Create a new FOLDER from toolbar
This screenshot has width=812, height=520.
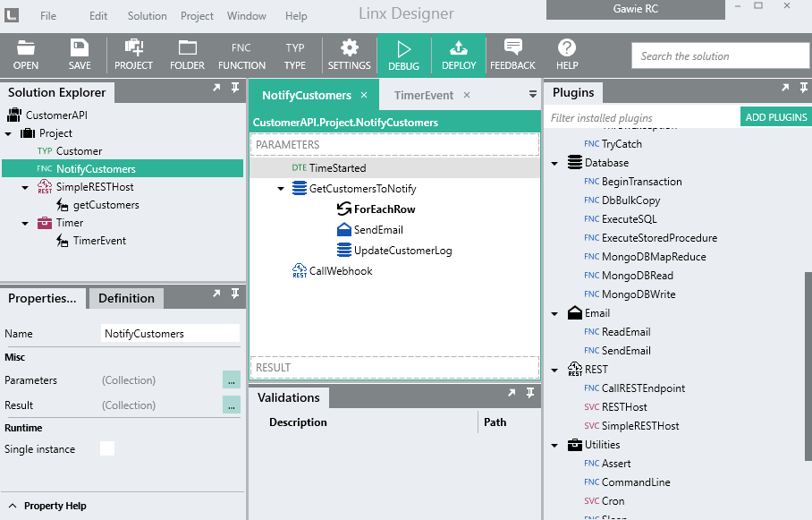(188, 55)
